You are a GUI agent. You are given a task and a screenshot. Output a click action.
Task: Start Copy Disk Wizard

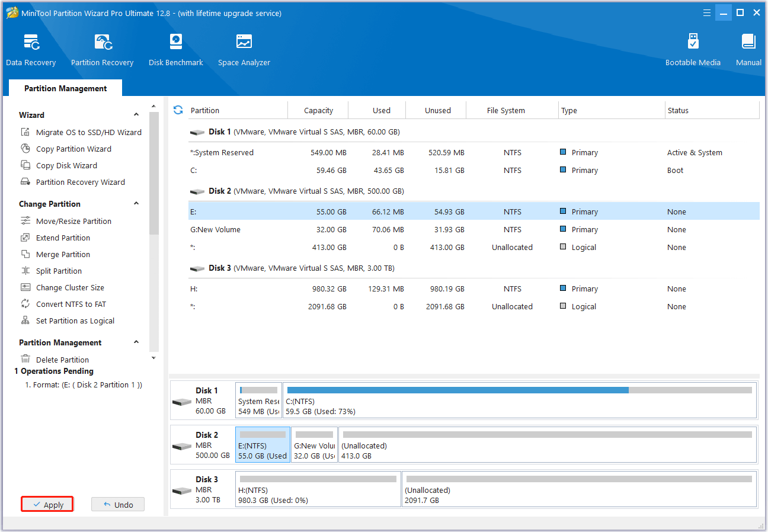[59, 165]
